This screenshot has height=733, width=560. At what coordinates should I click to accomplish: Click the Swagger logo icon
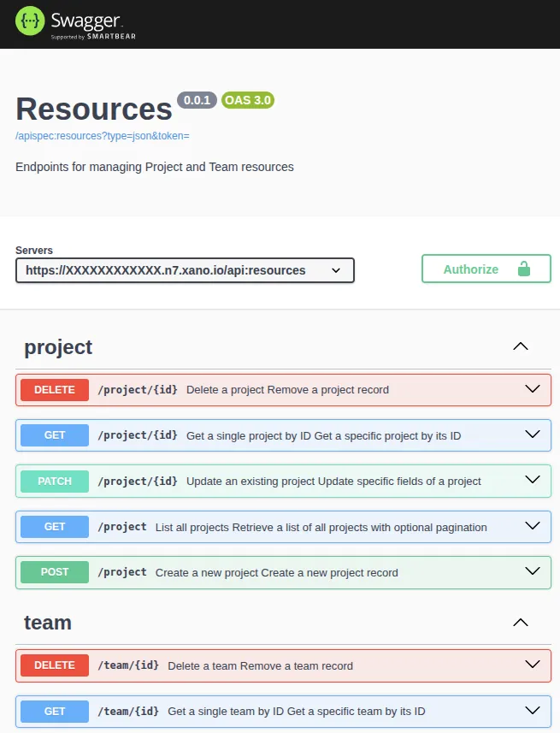[x=30, y=21]
